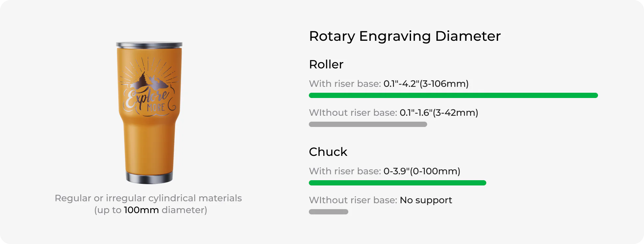Click Roller's Without riser base label
The image size is (644, 244).
(x=353, y=113)
